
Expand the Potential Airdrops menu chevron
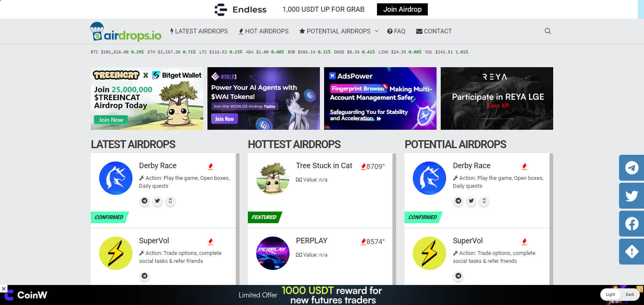pyautogui.click(x=377, y=31)
